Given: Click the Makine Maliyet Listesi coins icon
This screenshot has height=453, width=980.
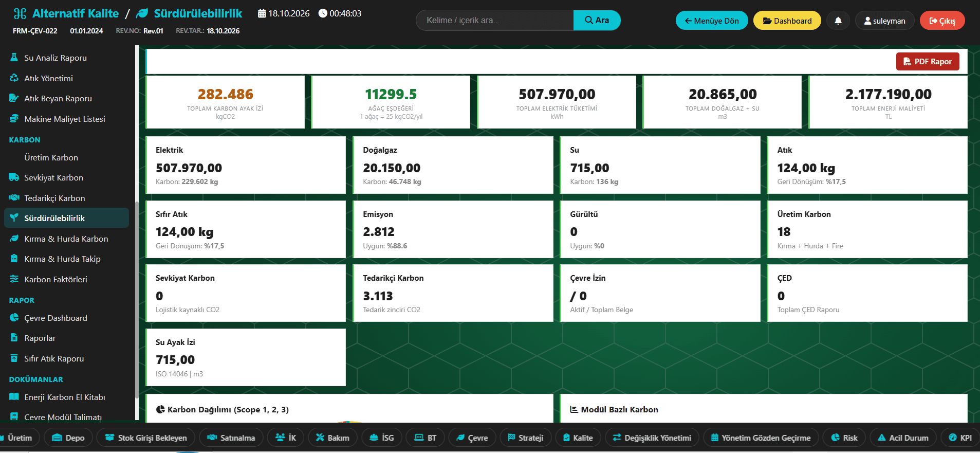Looking at the screenshot, I should coord(14,119).
